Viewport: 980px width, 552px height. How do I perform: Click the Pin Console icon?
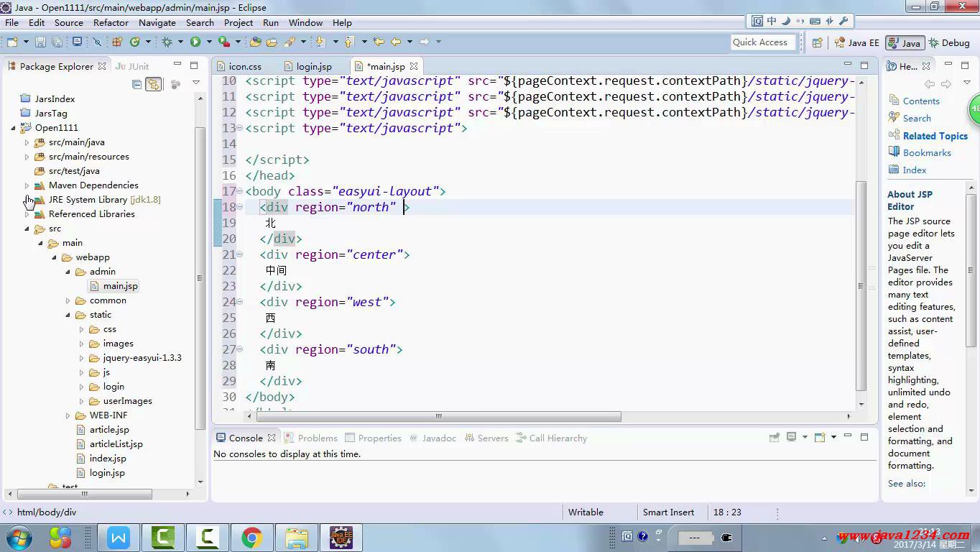pos(774,437)
